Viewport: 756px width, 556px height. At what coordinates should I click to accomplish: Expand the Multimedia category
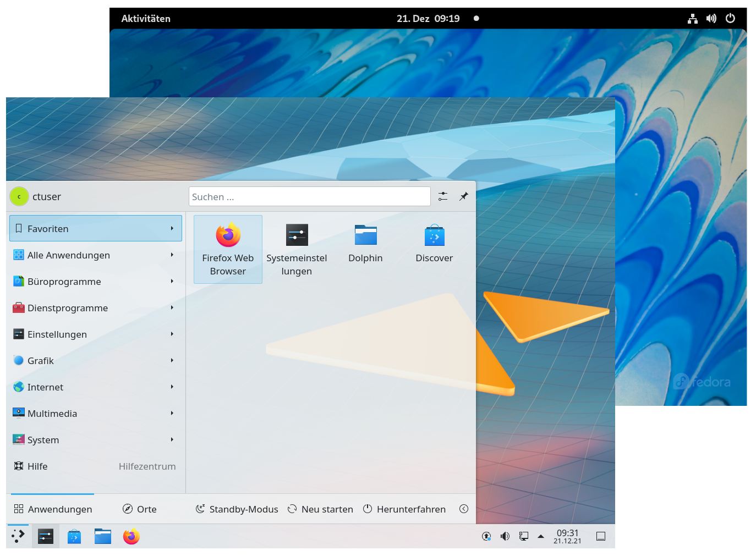pyautogui.click(x=95, y=414)
